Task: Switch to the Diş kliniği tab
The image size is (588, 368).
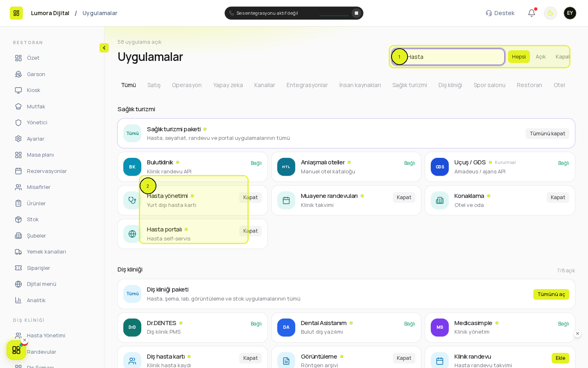Action: point(450,85)
